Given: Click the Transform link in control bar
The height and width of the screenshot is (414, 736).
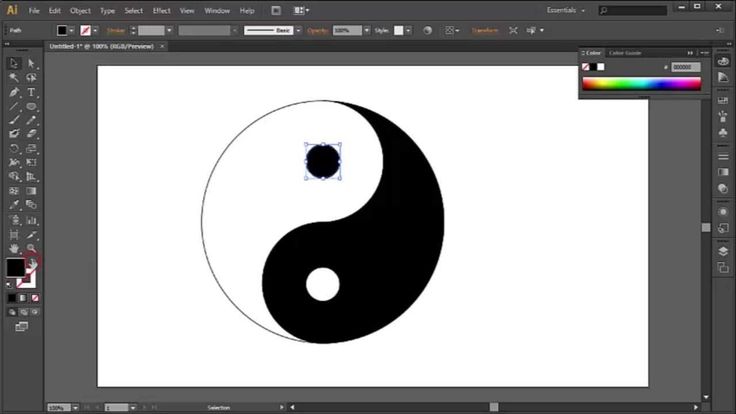Looking at the screenshot, I should tap(484, 31).
